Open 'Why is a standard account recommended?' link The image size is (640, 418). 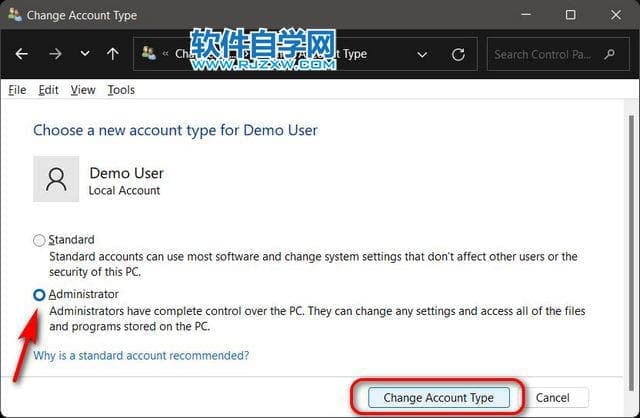tap(141, 355)
